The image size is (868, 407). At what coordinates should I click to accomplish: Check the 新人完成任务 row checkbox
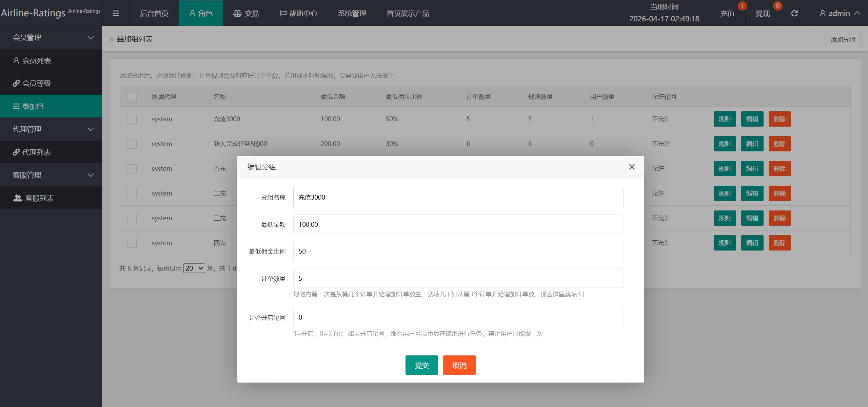[x=132, y=144]
